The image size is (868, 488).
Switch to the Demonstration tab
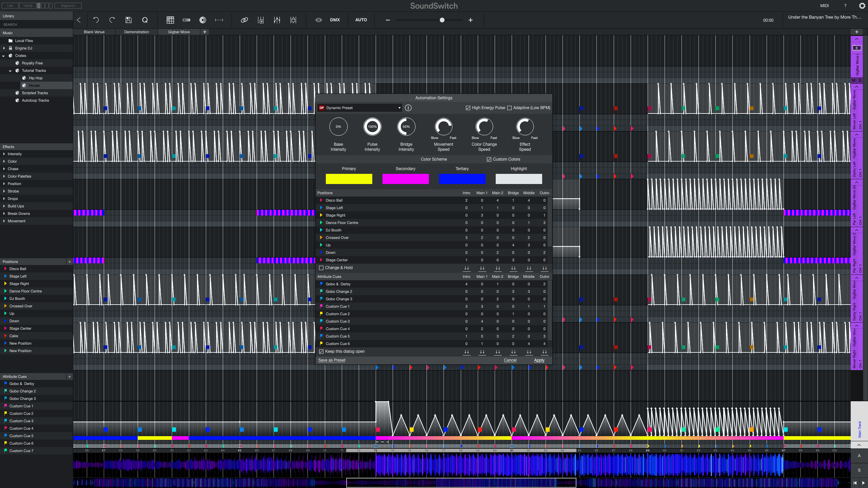click(136, 32)
